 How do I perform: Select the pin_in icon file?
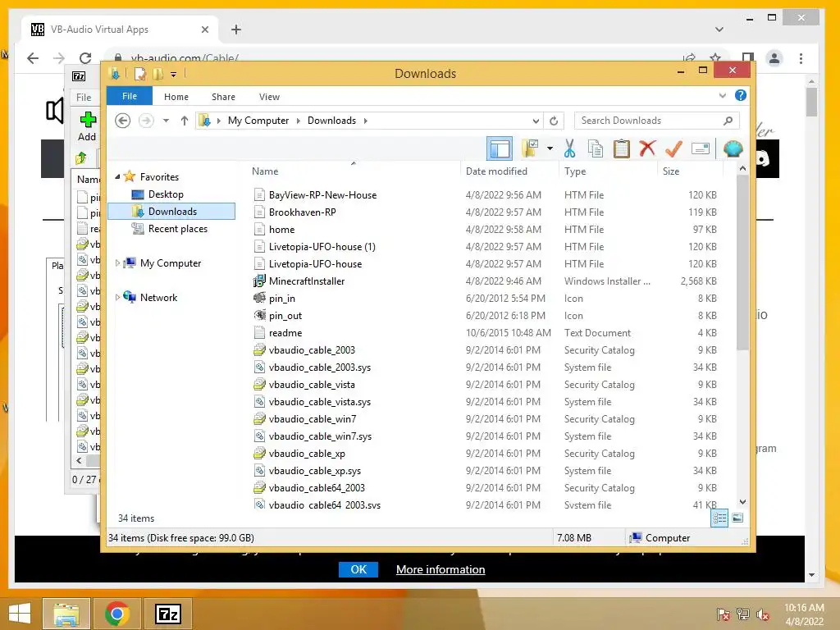coord(282,299)
